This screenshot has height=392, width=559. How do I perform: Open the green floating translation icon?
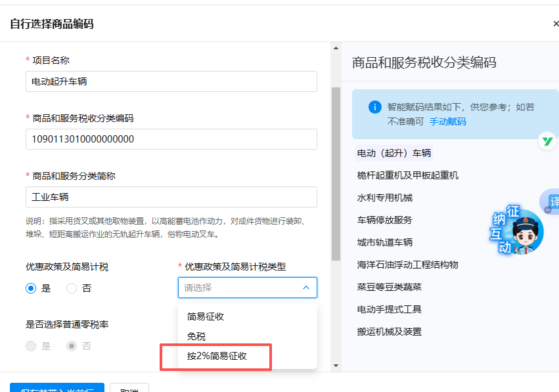[x=547, y=141]
